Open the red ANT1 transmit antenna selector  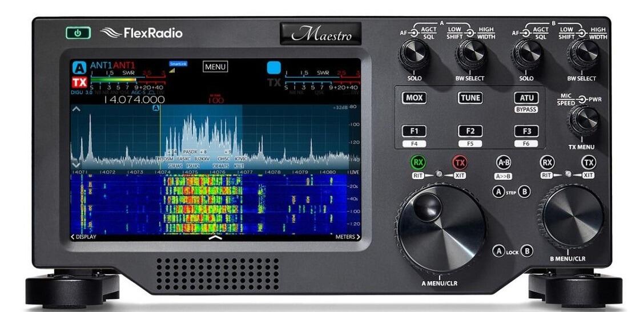pos(124,66)
